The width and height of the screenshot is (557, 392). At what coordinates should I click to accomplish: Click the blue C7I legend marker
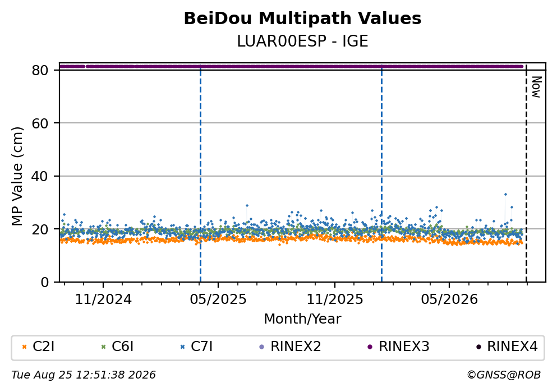pos(183,347)
